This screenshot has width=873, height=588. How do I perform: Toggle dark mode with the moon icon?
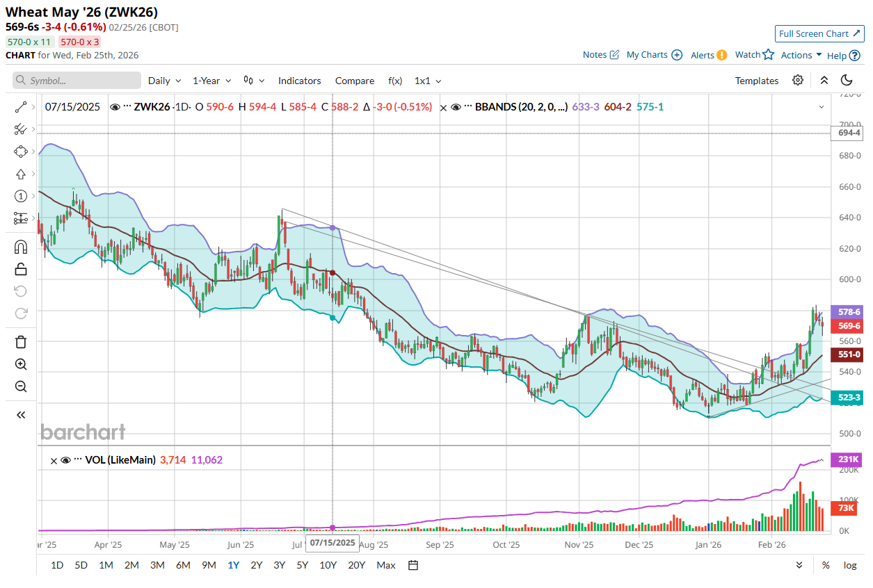(x=847, y=81)
